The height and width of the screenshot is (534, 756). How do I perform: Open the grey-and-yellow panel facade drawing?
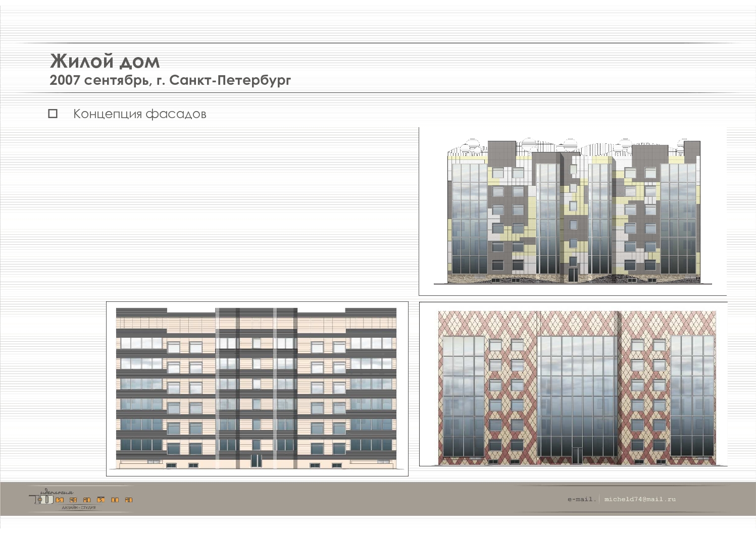point(573,211)
